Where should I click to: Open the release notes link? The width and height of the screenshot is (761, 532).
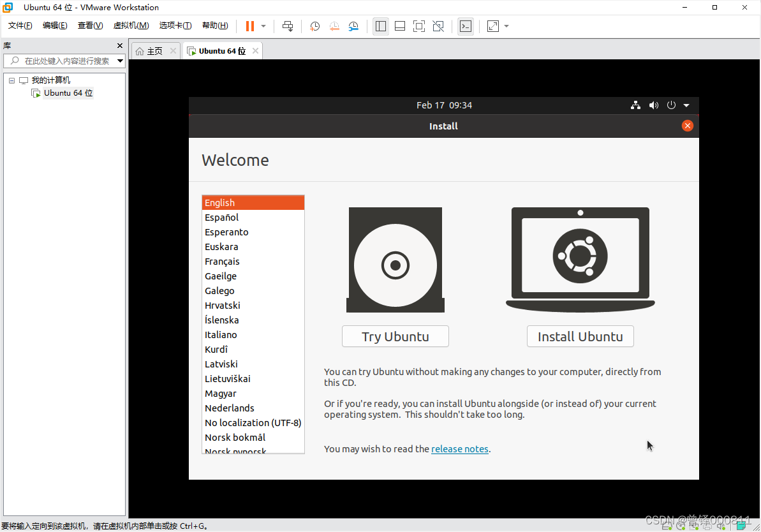point(460,449)
